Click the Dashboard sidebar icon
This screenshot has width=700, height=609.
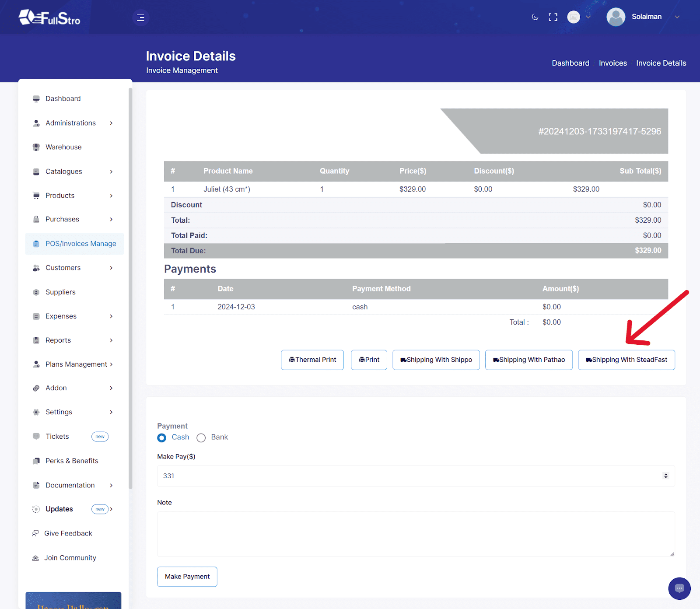click(x=36, y=99)
